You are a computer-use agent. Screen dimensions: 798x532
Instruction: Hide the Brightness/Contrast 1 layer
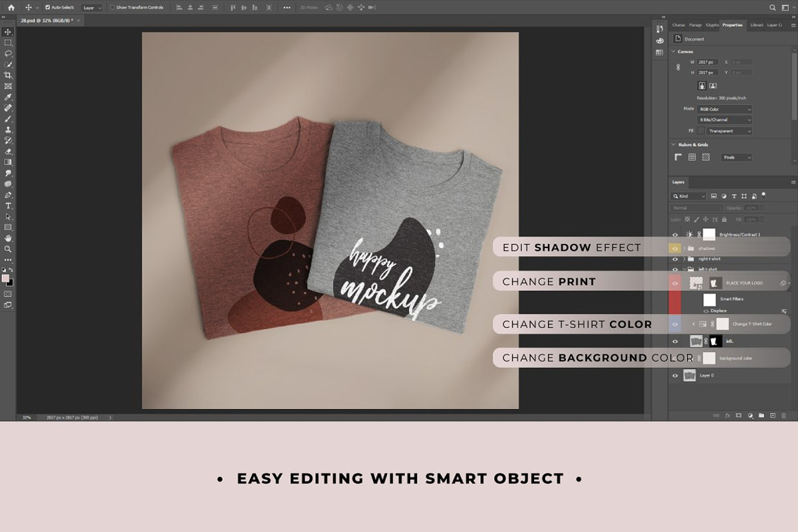click(x=675, y=234)
